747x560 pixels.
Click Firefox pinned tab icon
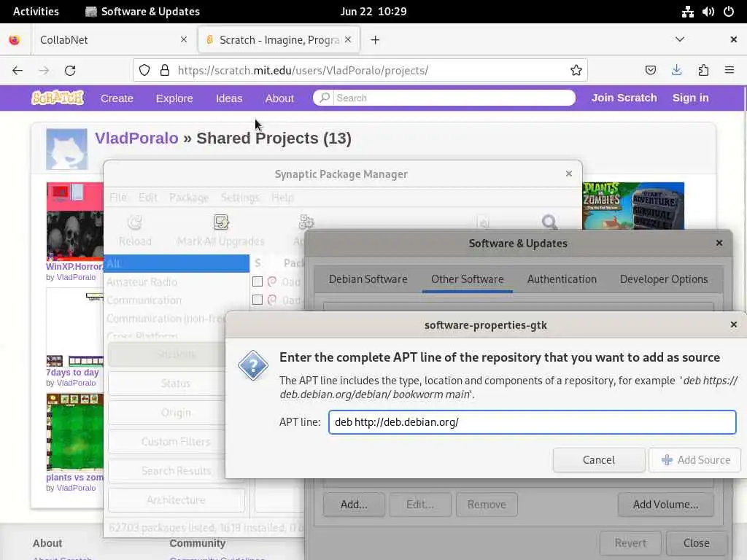[15, 40]
